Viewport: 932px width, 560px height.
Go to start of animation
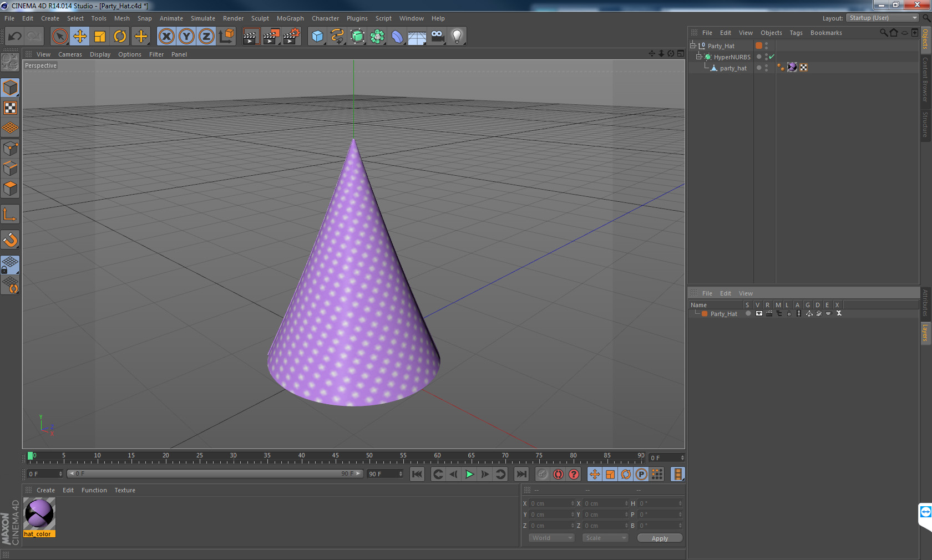[417, 474]
